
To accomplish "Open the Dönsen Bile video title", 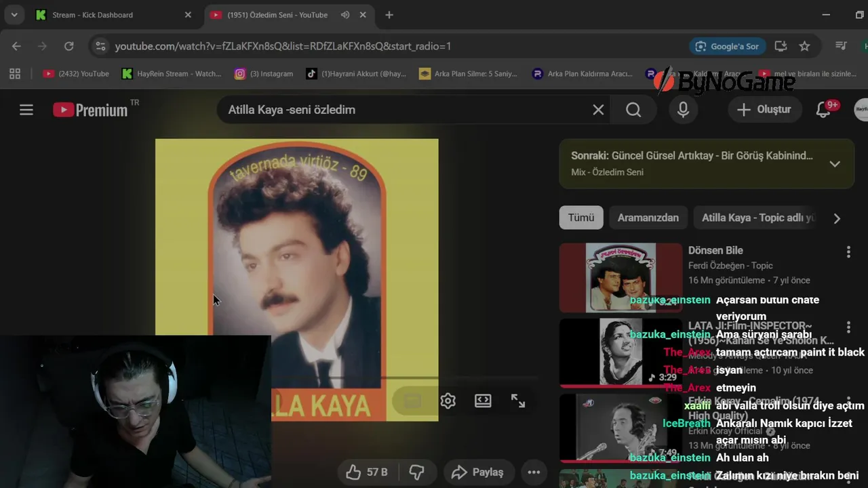I will coord(715,251).
